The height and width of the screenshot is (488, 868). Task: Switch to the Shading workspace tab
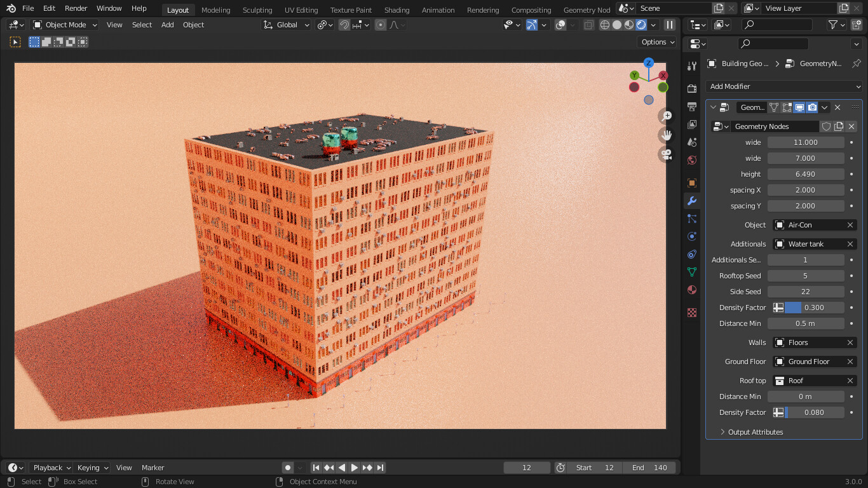(397, 10)
